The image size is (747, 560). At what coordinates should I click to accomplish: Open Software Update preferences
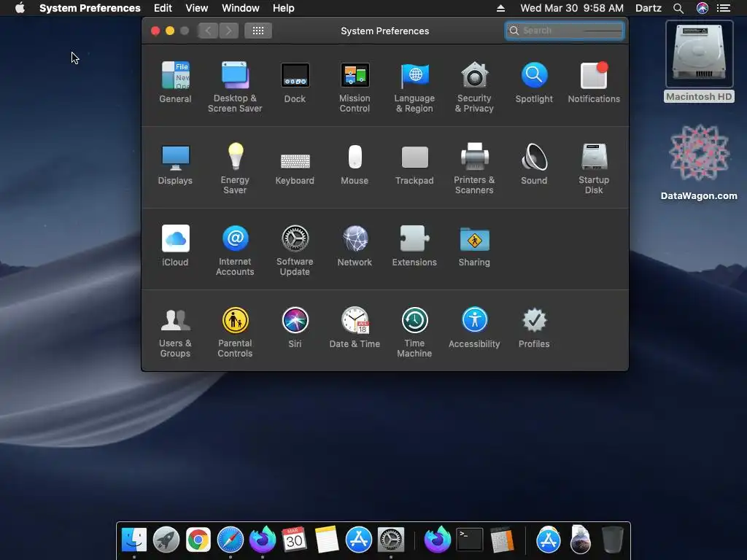[x=295, y=250]
